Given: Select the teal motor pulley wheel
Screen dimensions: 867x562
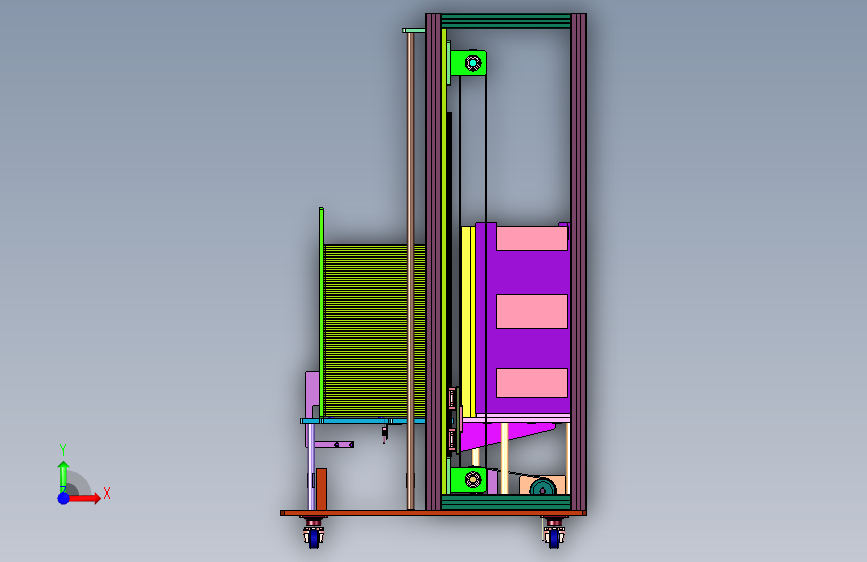Looking at the screenshot, I should click(543, 488).
